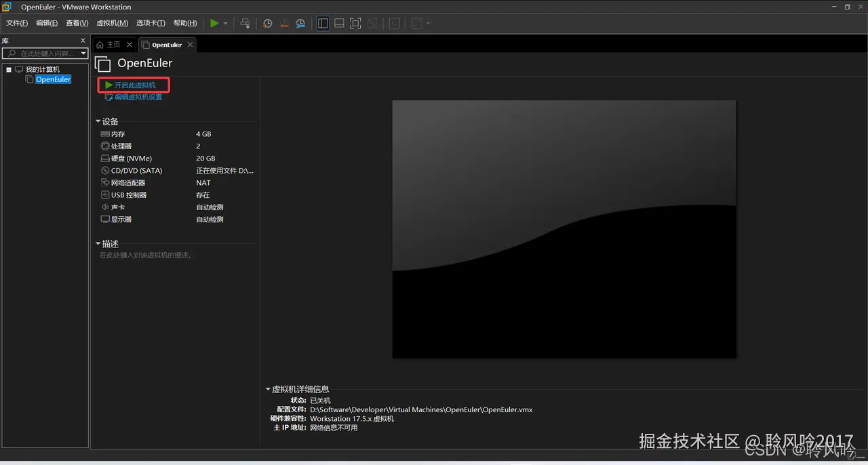Screen dimensions: 868x465
Task: Click the library search input field
Action: tap(41, 53)
